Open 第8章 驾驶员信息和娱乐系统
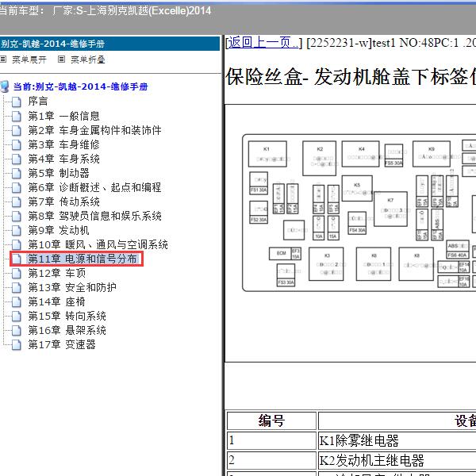This screenshot has height=476, width=476. (x=94, y=216)
